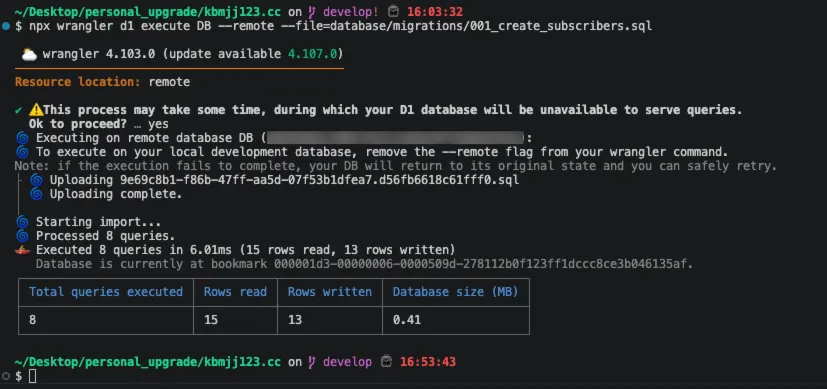827x389 pixels.
Task: Click the blurred database ID in parentheses
Action: pyautogui.click(x=396, y=138)
